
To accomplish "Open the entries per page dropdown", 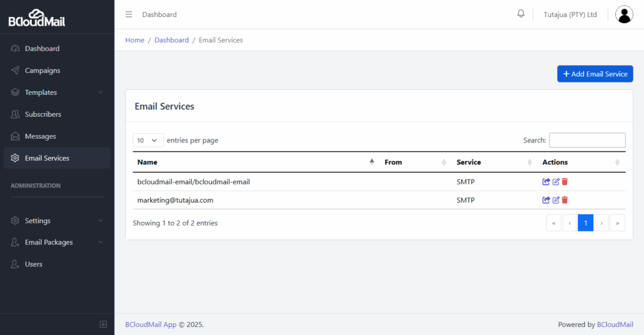I will 148,141.
